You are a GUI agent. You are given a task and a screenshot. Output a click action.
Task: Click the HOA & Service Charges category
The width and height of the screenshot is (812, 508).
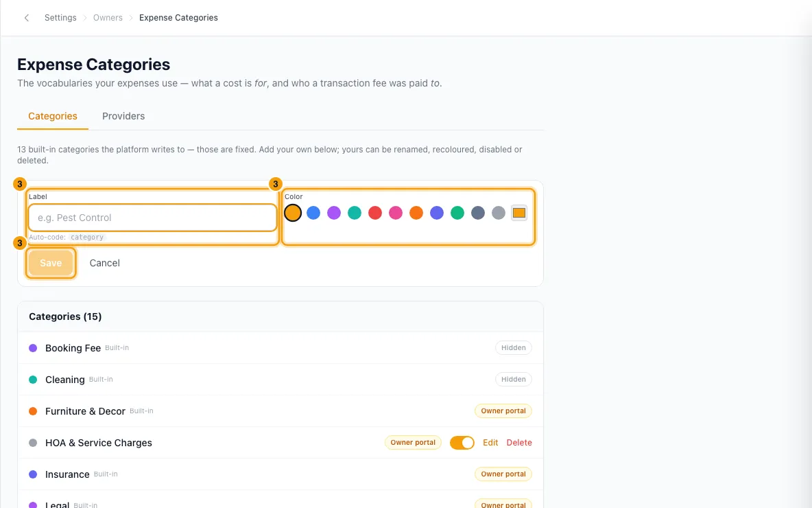(280, 443)
